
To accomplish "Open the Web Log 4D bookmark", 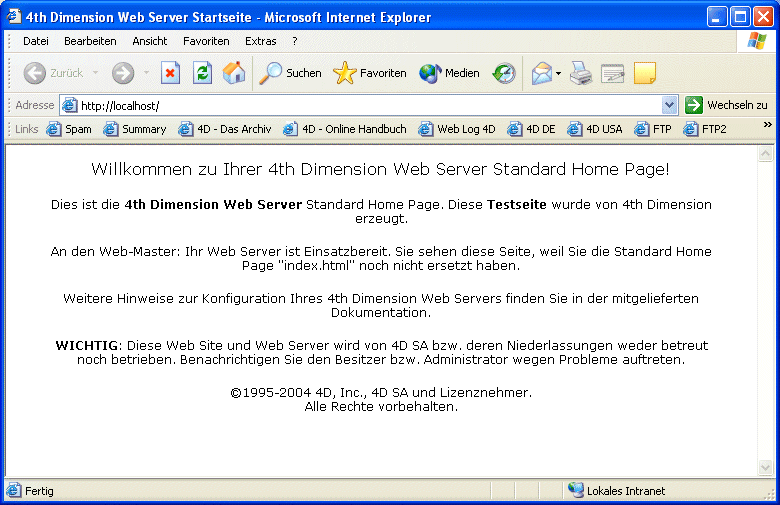I will pos(457,129).
